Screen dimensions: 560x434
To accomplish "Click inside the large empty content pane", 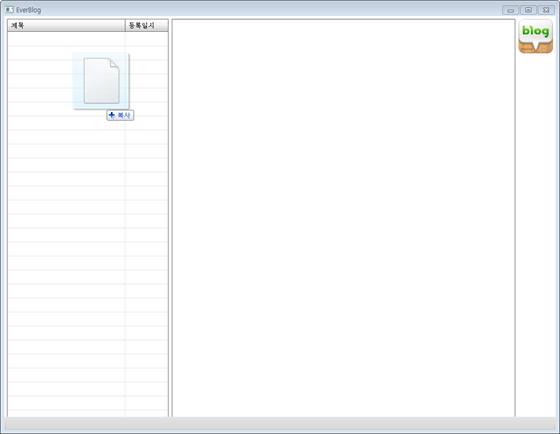I will pos(344,218).
